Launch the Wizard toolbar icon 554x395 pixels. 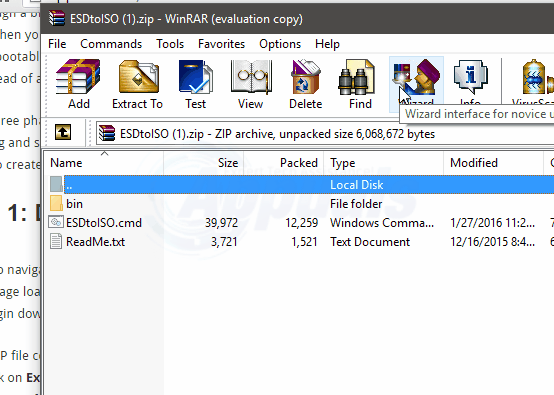(416, 77)
